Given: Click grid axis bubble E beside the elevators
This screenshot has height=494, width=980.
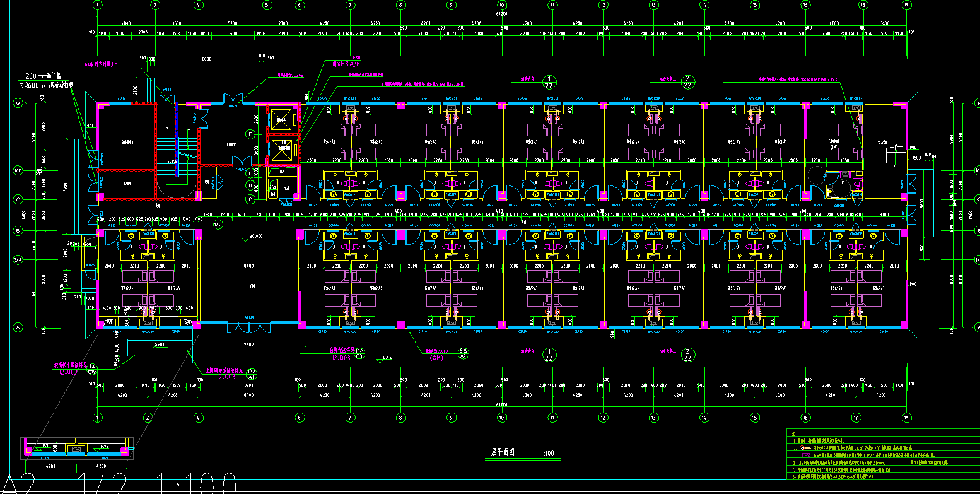Looking at the screenshot, I should 250,173.
